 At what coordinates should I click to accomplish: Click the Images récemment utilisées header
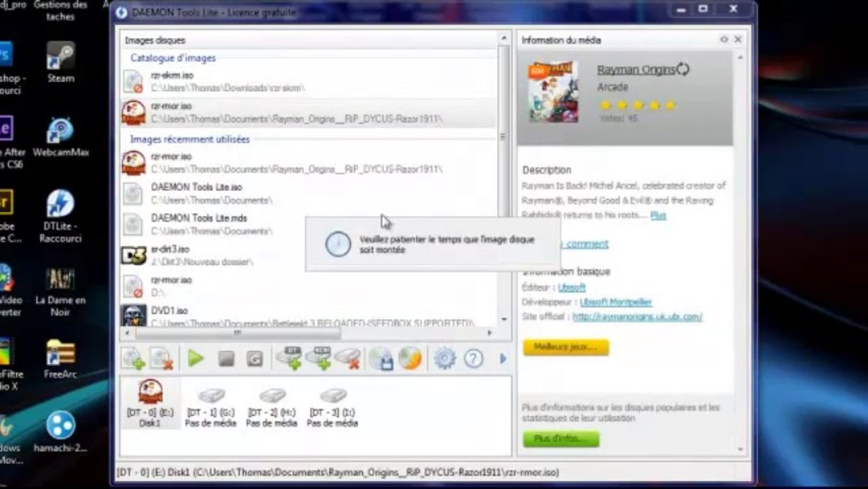[x=190, y=139]
